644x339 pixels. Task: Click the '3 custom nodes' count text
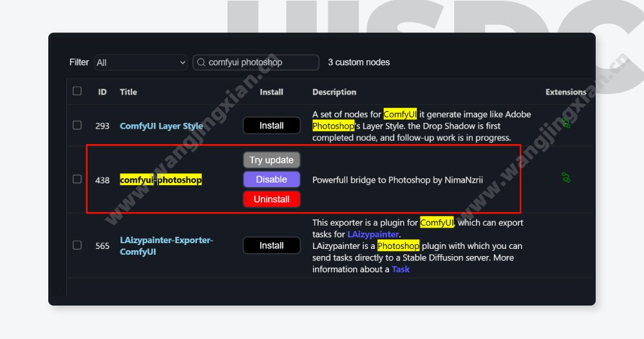point(359,62)
